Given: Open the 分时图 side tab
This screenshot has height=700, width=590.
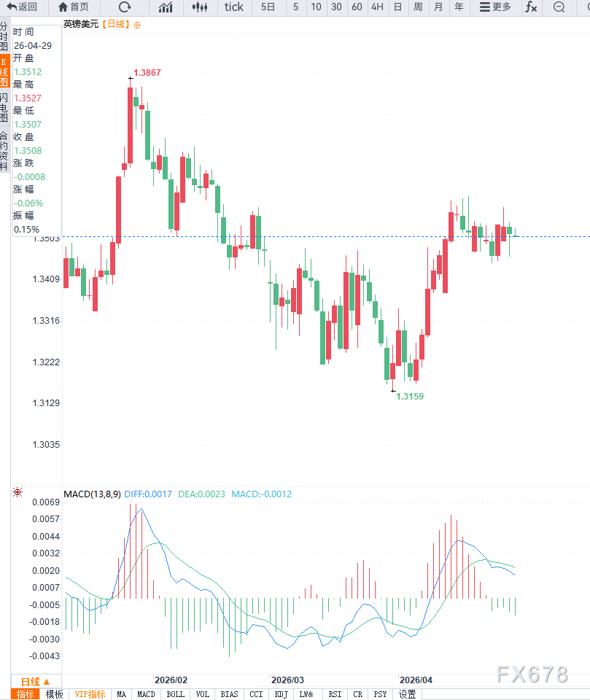Looking at the screenshot, I should pos(4,36).
